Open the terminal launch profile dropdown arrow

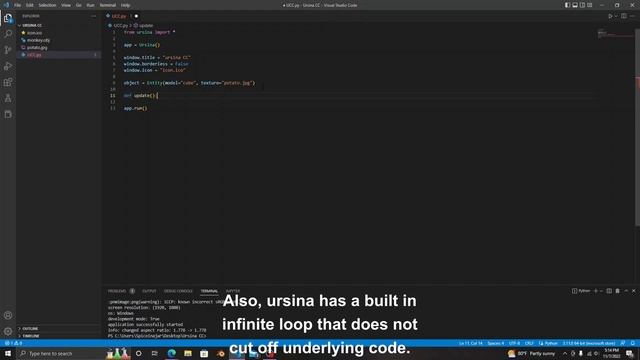coord(601,291)
